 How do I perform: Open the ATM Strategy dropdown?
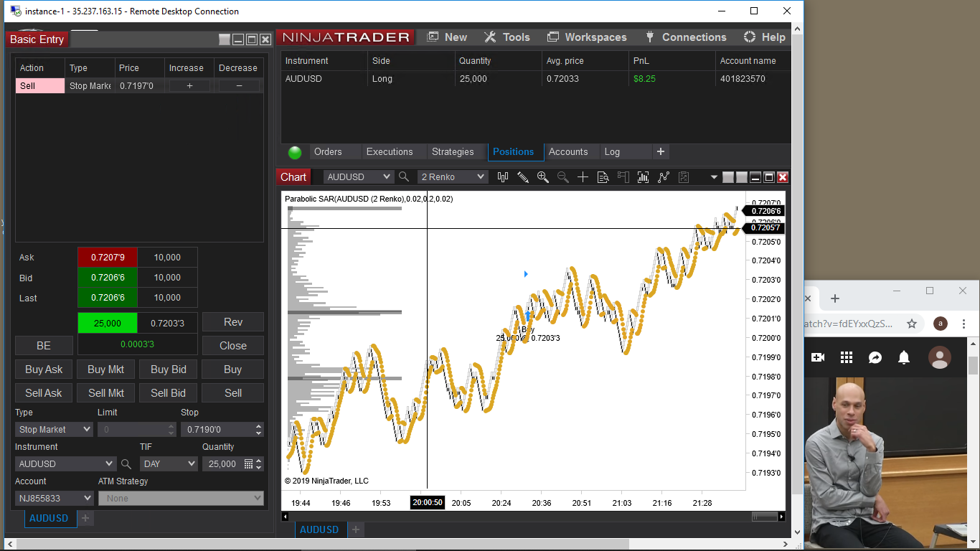pyautogui.click(x=181, y=498)
